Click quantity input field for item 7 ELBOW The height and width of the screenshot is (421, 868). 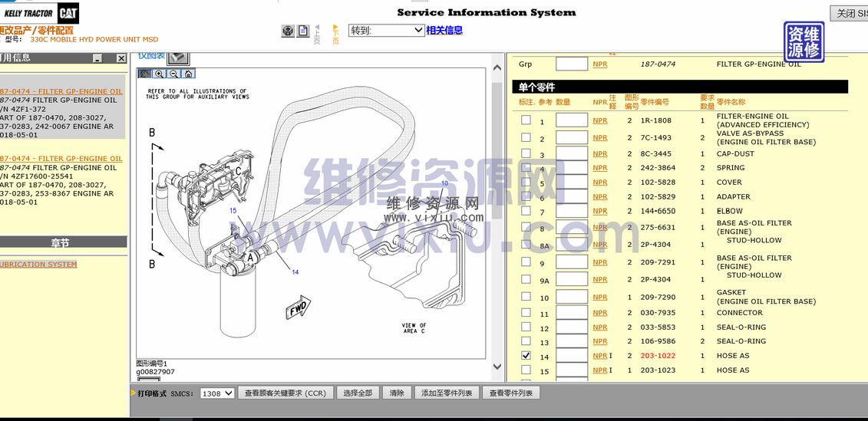point(571,211)
